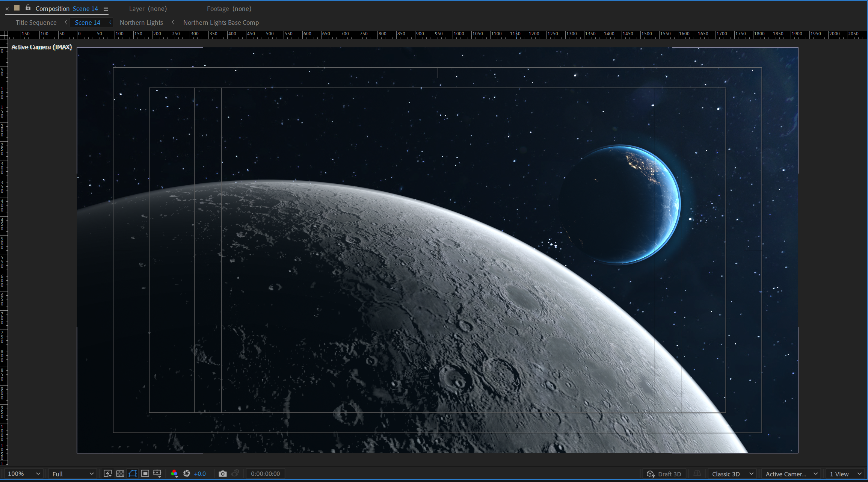The height and width of the screenshot is (482, 868).
Task: Adjust the +0.0 exposure value
Action: (200, 474)
